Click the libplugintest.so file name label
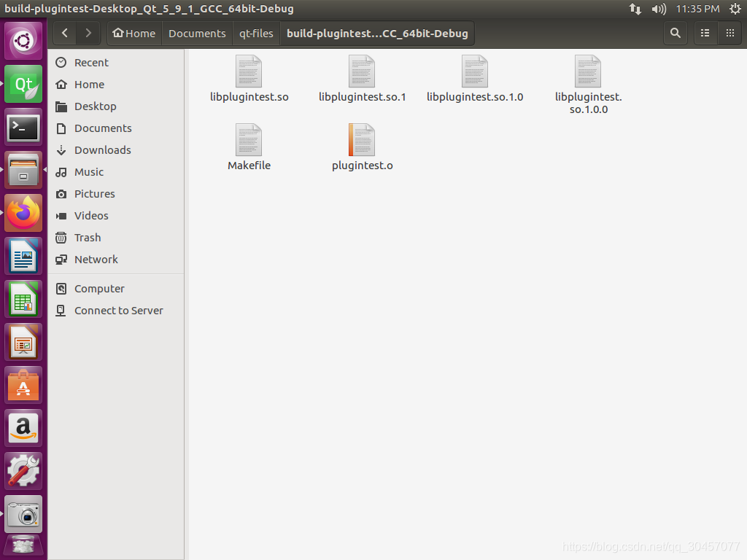Viewport: 747px width, 560px height. (x=249, y=97)
